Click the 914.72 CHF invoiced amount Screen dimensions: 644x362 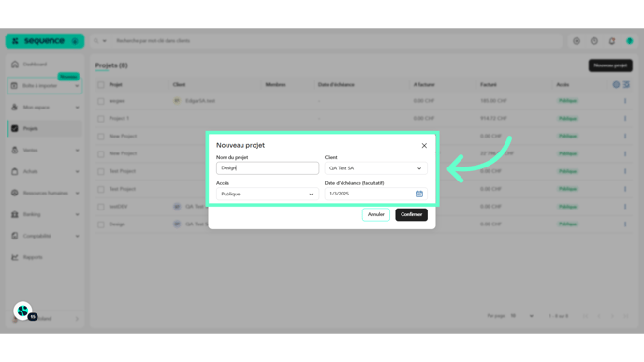coord(493,118)
